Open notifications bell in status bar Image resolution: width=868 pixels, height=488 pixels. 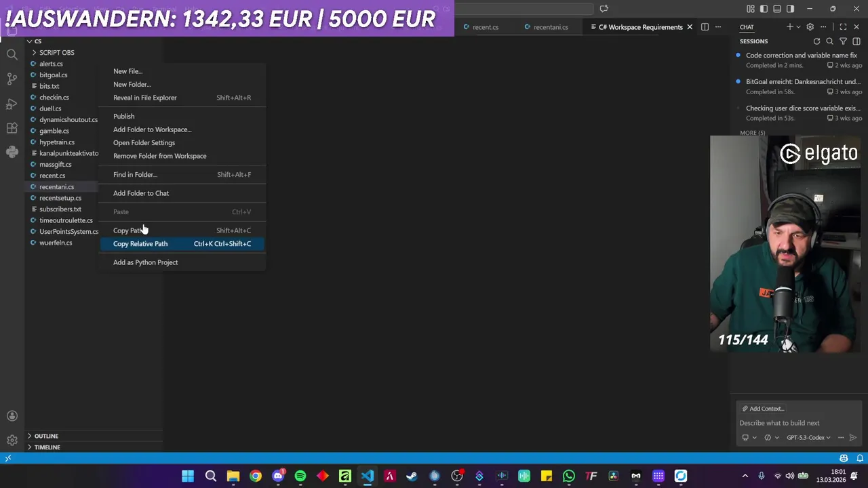pyautogui.click(x=860, y=458)
